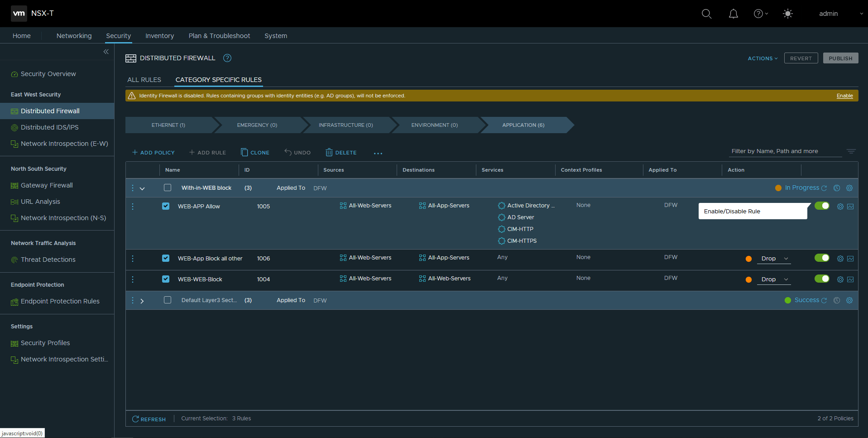
Task: Open row menu dots for With-in-WEB block policy
Action: (x=133, y=188)
